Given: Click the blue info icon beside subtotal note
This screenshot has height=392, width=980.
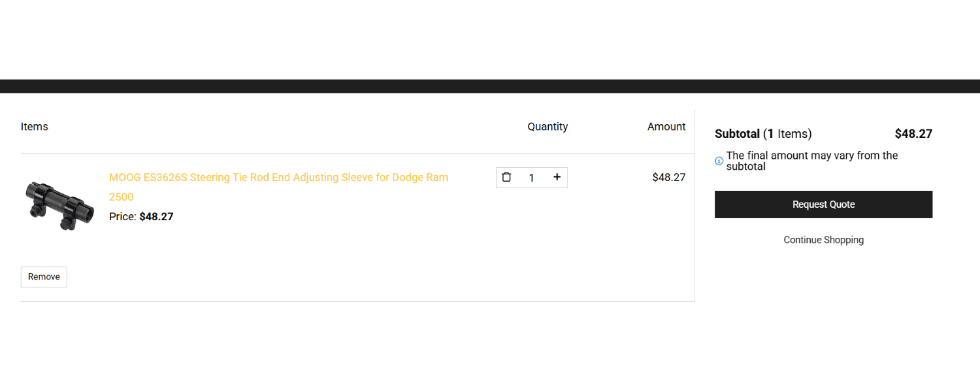Looking at the screenshot, I should pos(719,161).
